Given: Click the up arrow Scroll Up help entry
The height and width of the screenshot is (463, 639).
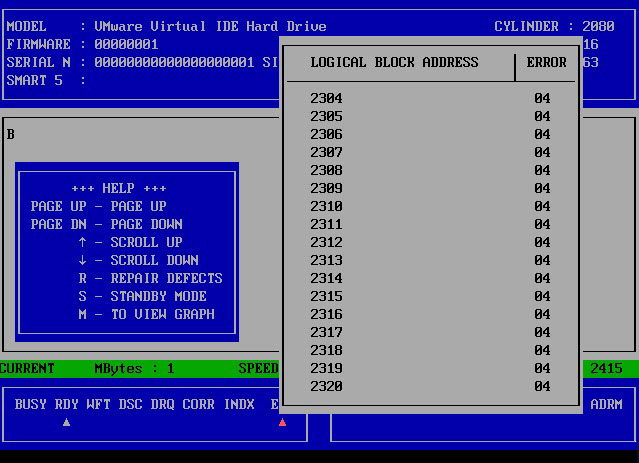Looking at the screenshot, I should click(x=130, y=242).
